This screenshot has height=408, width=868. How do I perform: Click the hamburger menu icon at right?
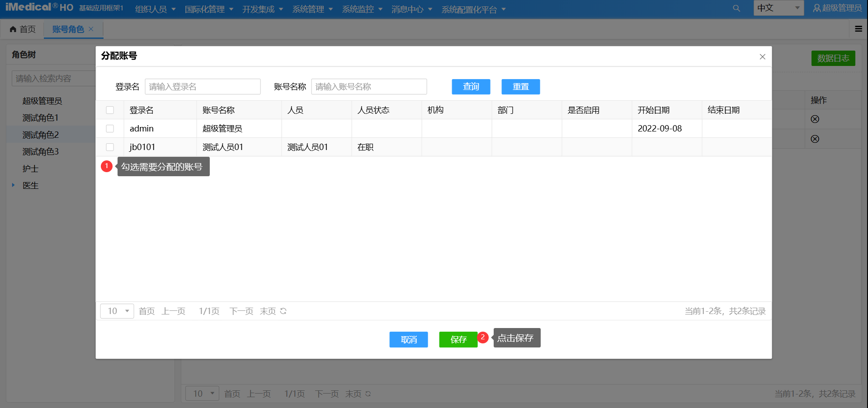(x=858, y=29)
